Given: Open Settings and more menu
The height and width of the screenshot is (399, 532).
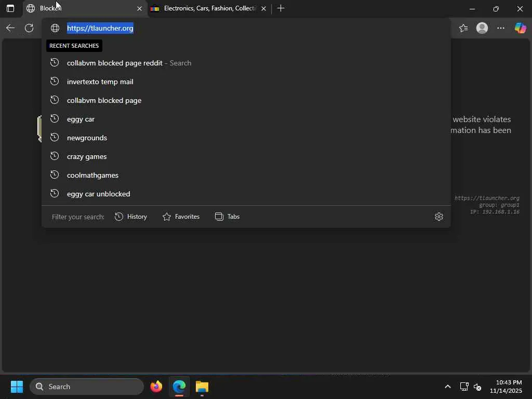Looking at the screenshot, I should [x=501, y=28].
